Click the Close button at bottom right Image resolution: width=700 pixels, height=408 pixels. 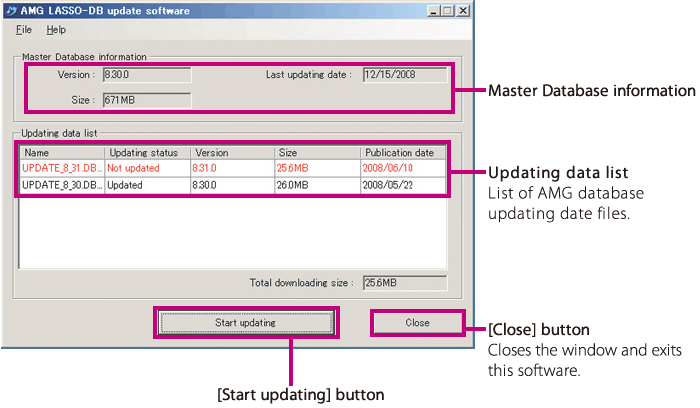pyautogui.click(x=417, y=323)
